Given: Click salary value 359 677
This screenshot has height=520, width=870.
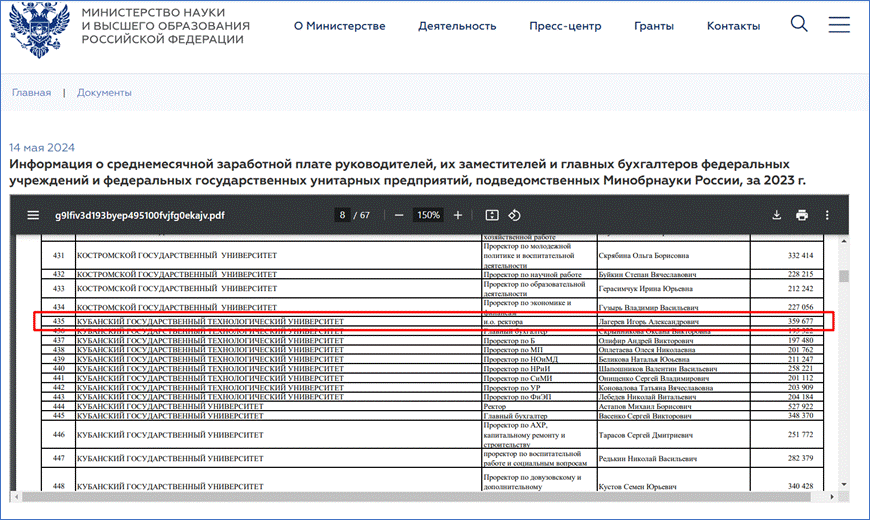Looking at the screenshot, I should coord(800,321).
